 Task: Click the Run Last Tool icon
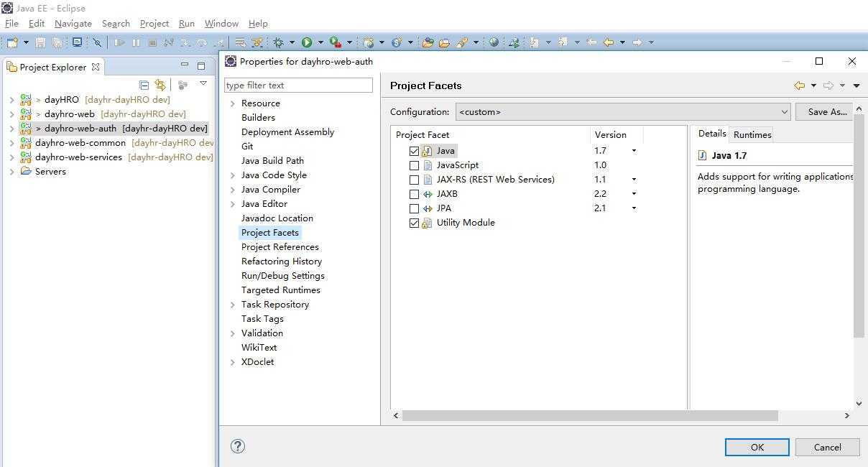[336, 42]
